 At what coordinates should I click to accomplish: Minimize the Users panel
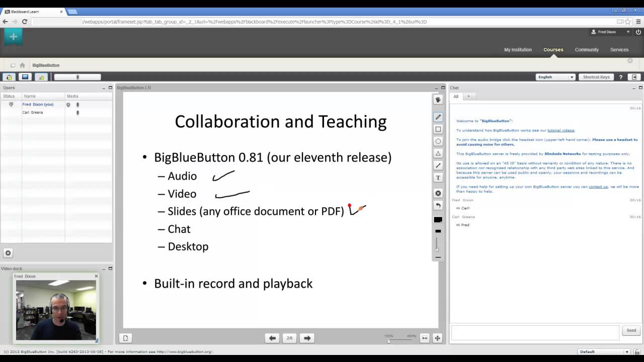coord(104,87)
